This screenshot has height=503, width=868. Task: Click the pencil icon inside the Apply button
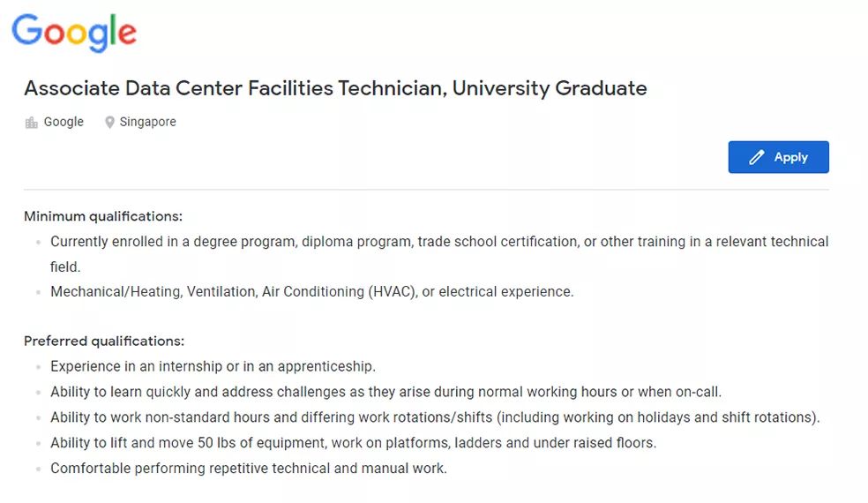(757, 157)
